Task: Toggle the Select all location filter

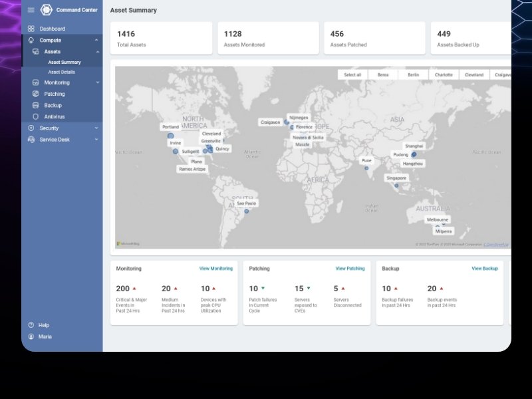Action: pyautogui.click(x=352, y=75)
